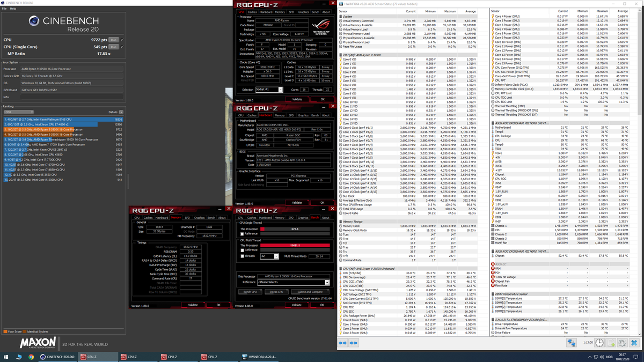Viewport: 644px width, 362px height.
Task: Enable Reference under CPU Multi Thread
Action: [242, 250]
